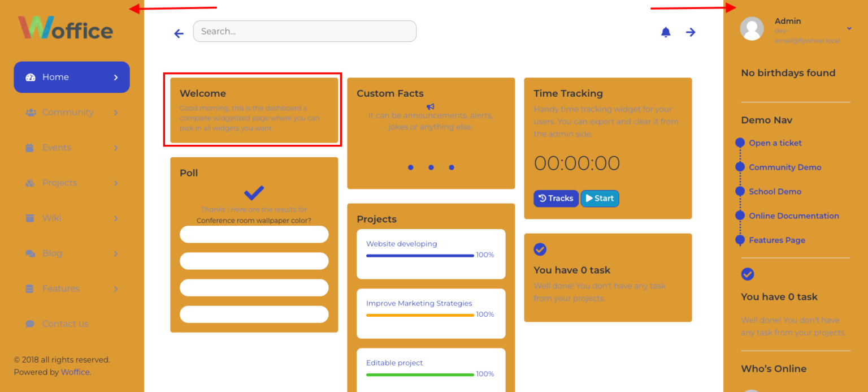Open the Admin profile avatar
Screen dimensions: 868x392
coord(752,29)
